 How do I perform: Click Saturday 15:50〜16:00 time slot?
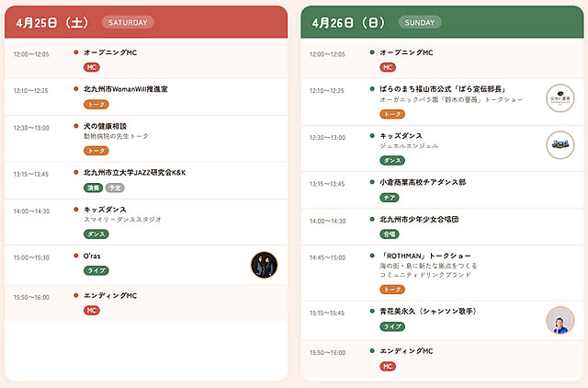(31, 298)
